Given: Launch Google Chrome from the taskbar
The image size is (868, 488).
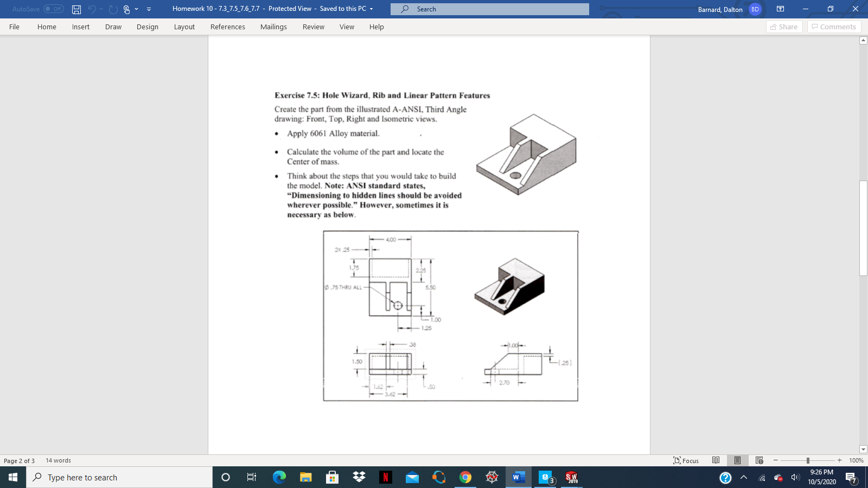Looking at the screenshot, I should coord(465,477).
